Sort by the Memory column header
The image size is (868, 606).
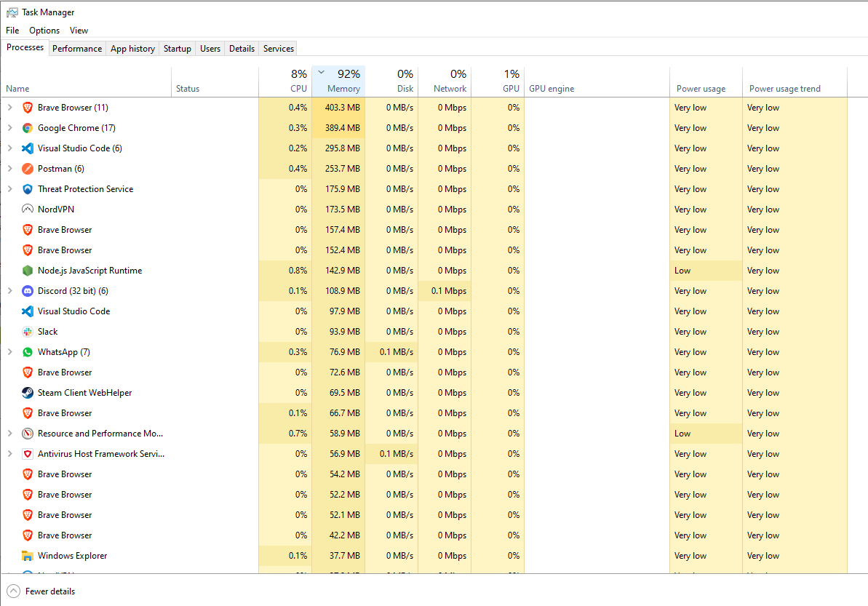(x=339, y=82)
